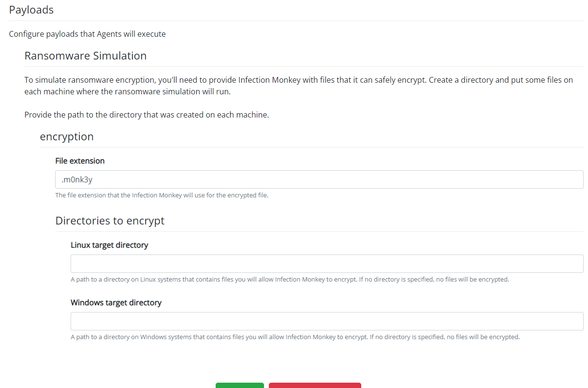
Task: Click the "Provide the path" instruction line
Action: (x=147, y=115)
